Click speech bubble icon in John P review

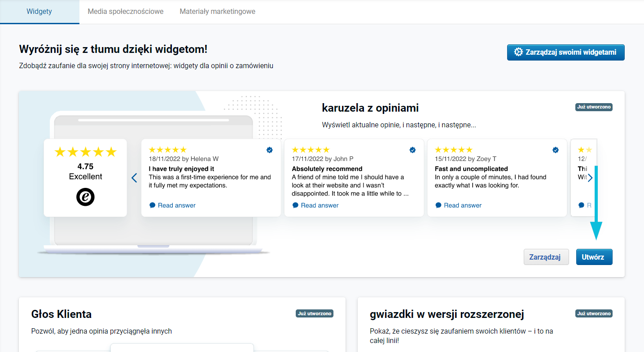pyautogui.click(x=295, y=205)
